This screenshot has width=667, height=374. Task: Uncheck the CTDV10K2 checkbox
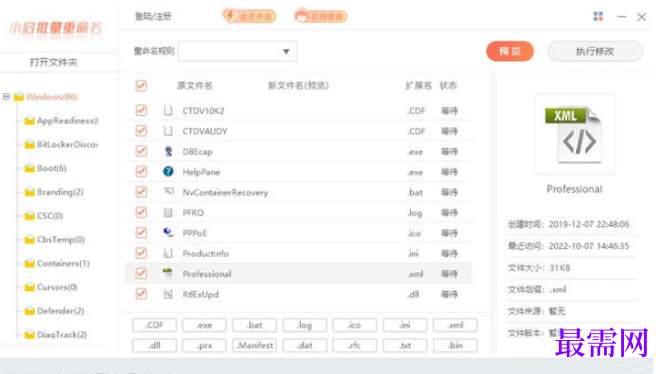pos(141,111)
